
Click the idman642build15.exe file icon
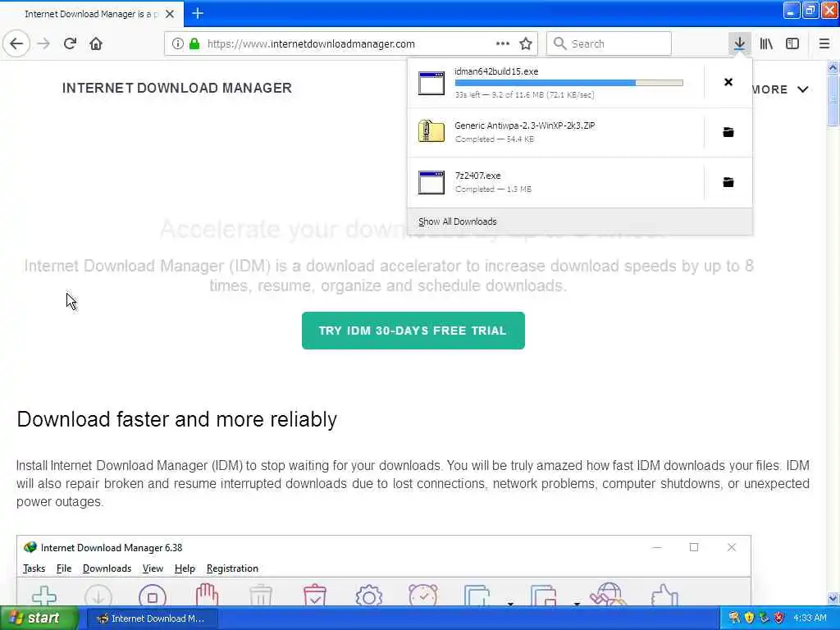[431, 83]
